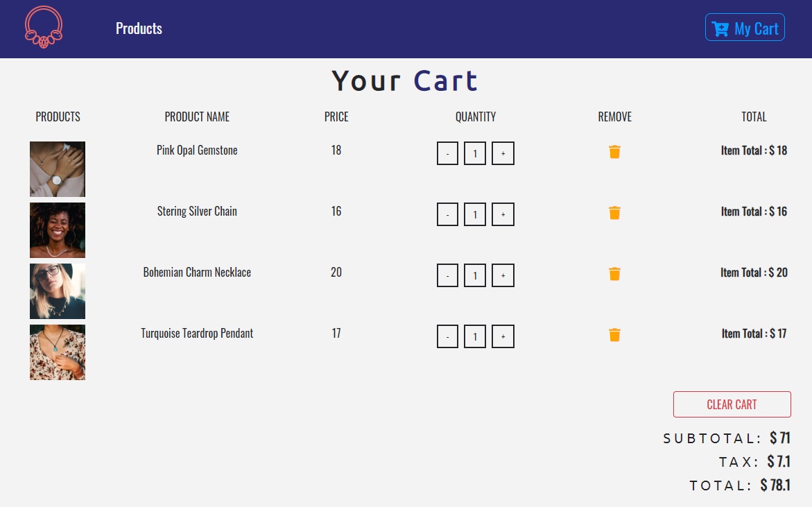The height and width of the screenshot is (507, 812).
Task: Click 'Item Total : $ 17' text
Action: [754, 334]
